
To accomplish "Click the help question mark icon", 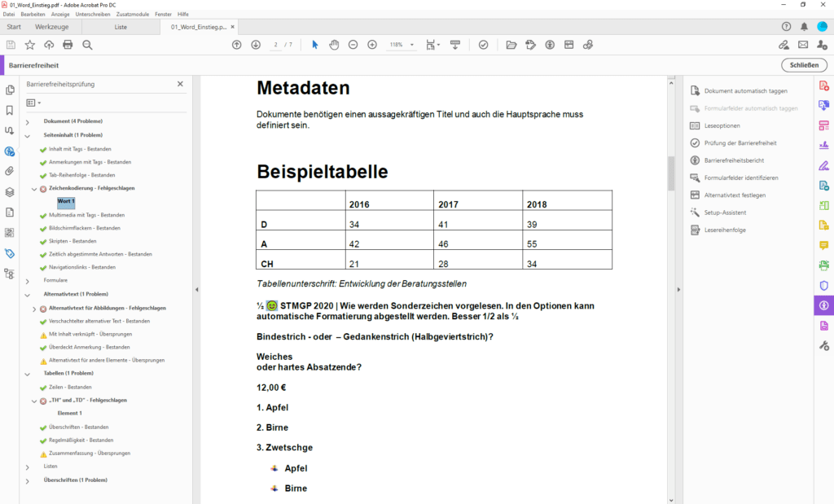I will point(786,27).
